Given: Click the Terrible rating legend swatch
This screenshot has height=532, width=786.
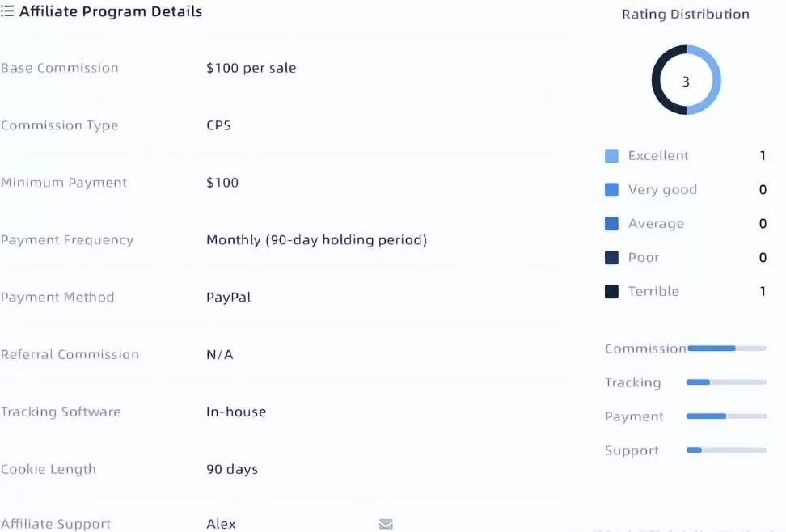Looking at the screenshot, I should pos(611,292).
